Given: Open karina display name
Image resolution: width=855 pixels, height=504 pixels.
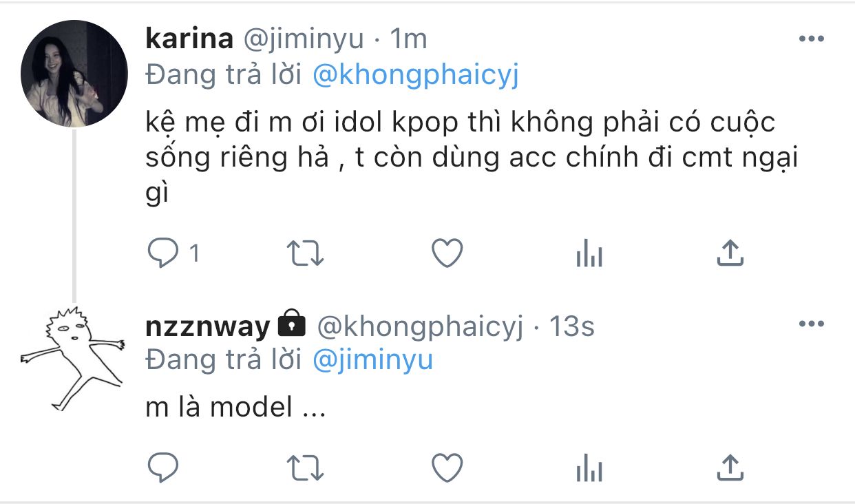Looking at the screenshot, I should pos(189,39).
